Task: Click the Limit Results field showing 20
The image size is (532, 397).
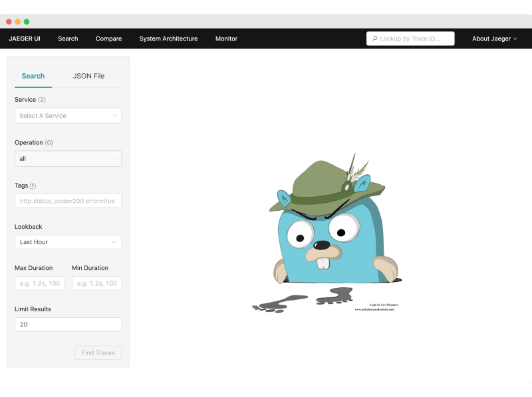Action: pos(68,325)
